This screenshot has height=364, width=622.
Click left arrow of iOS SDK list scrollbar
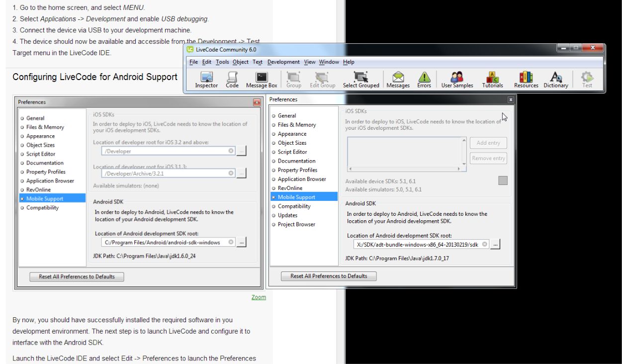tap(350, 169)
